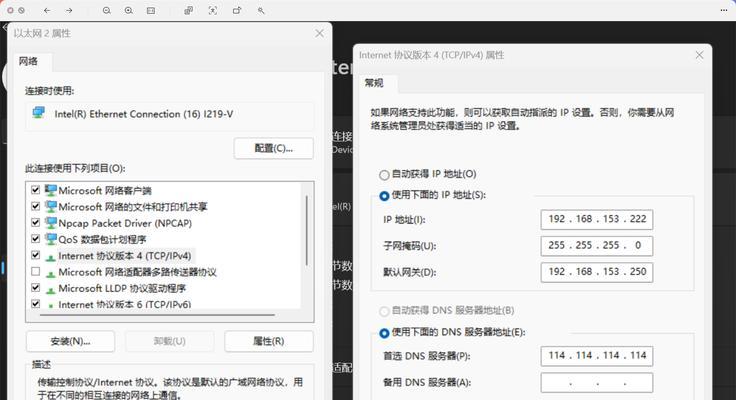
Task: Enable Microsoft 网络适配器多路传送器协议 checkbox
Action: (36, 271)
